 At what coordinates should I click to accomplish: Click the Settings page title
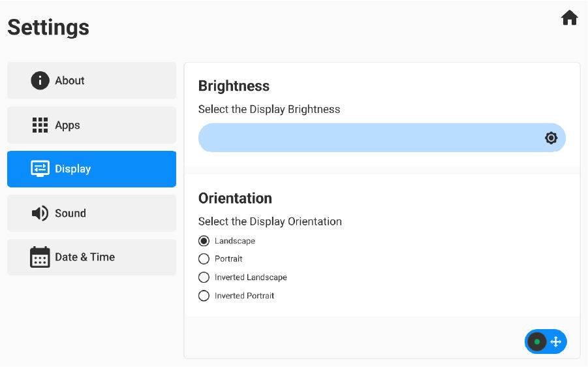48,27
